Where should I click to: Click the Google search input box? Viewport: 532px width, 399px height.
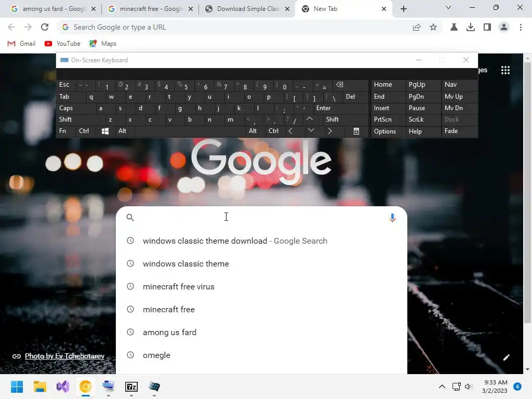point(261,218)
